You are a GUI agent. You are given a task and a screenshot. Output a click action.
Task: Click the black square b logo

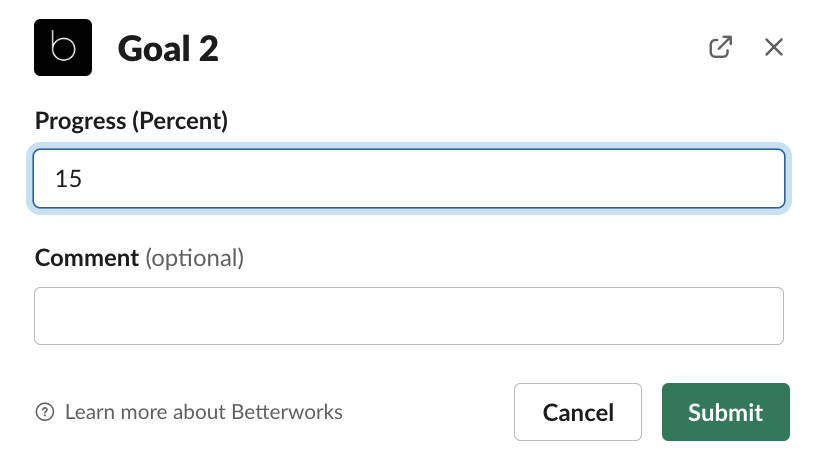[x=63, y=48]
